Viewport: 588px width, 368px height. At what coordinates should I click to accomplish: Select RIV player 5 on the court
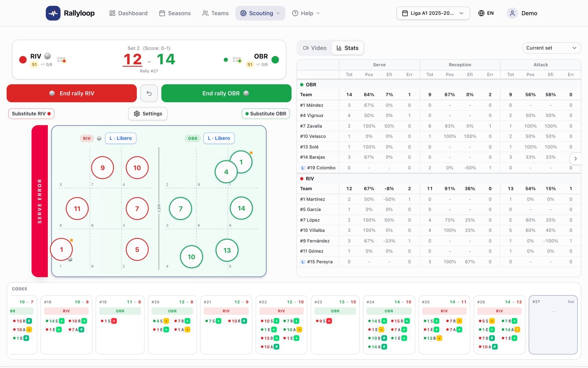coord(137,250)
